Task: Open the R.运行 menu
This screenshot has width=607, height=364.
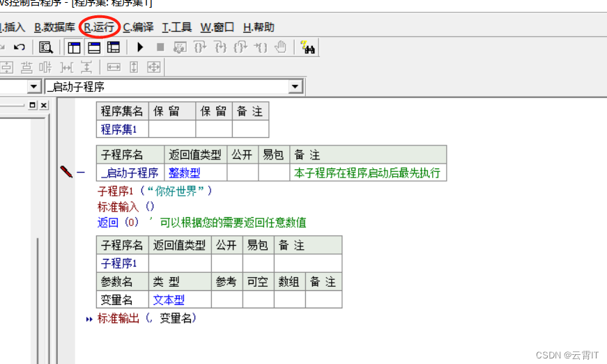Action: click(99, 27)
